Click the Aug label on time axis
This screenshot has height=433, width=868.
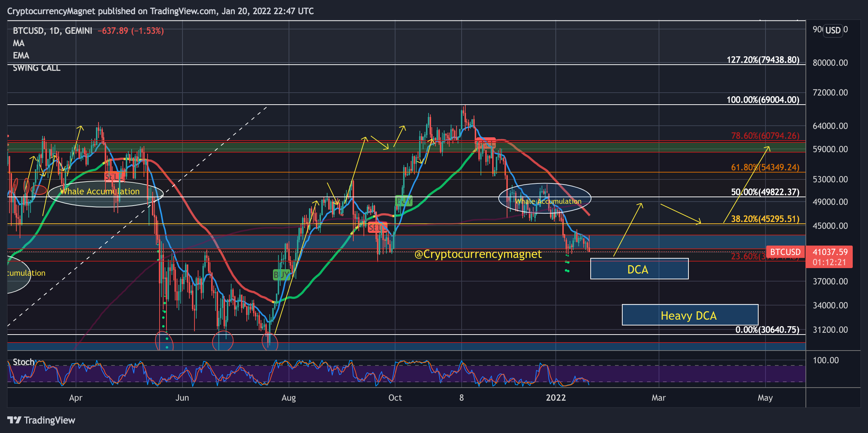coord(289,398)
